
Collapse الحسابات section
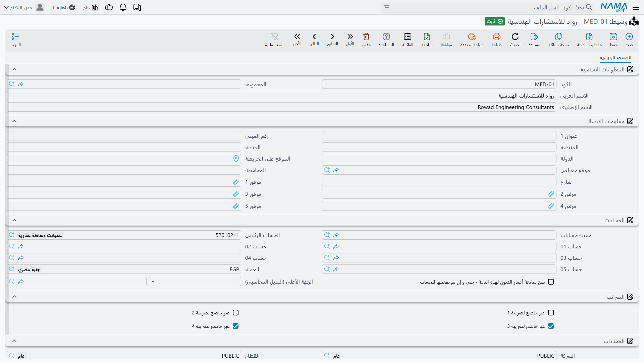[x=14, y=220]
